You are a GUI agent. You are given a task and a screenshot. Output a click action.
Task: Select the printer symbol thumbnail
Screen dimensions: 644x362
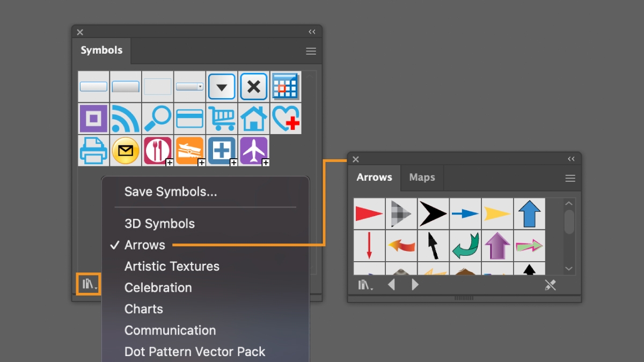(93, 151)
